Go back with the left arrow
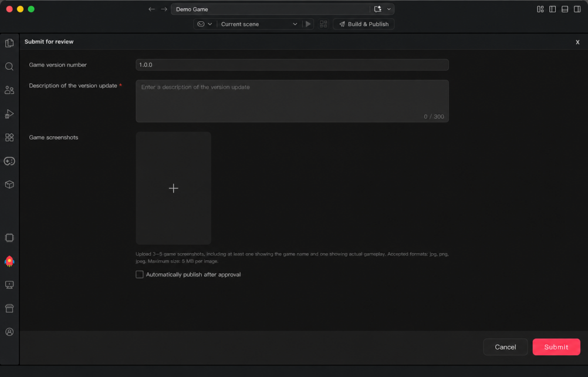This screenshot has width=588, height=377. pyautogui.click(x=151, y=9)
